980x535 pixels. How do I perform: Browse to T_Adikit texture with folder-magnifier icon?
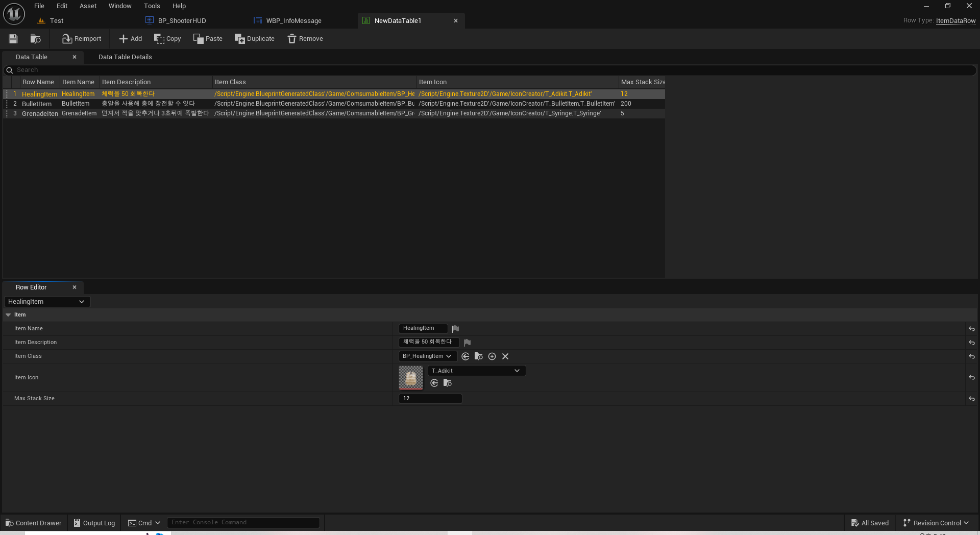447,383
